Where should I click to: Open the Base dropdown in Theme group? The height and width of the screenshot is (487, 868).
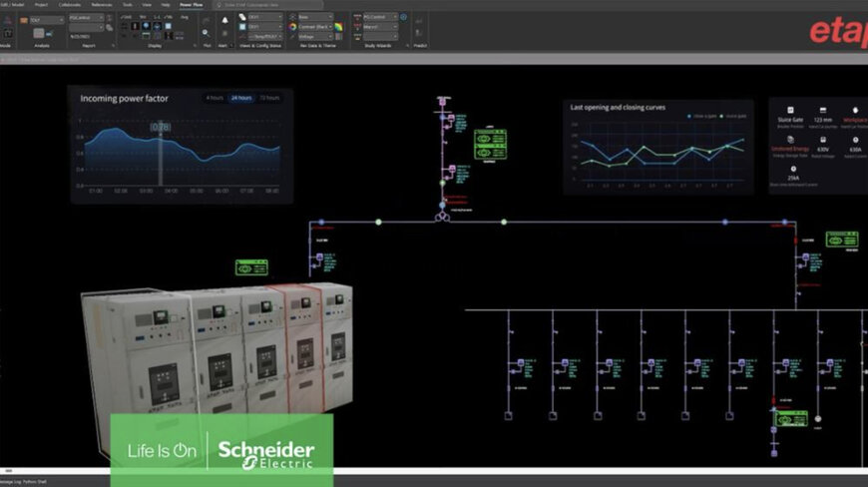(x=315, y=17)
